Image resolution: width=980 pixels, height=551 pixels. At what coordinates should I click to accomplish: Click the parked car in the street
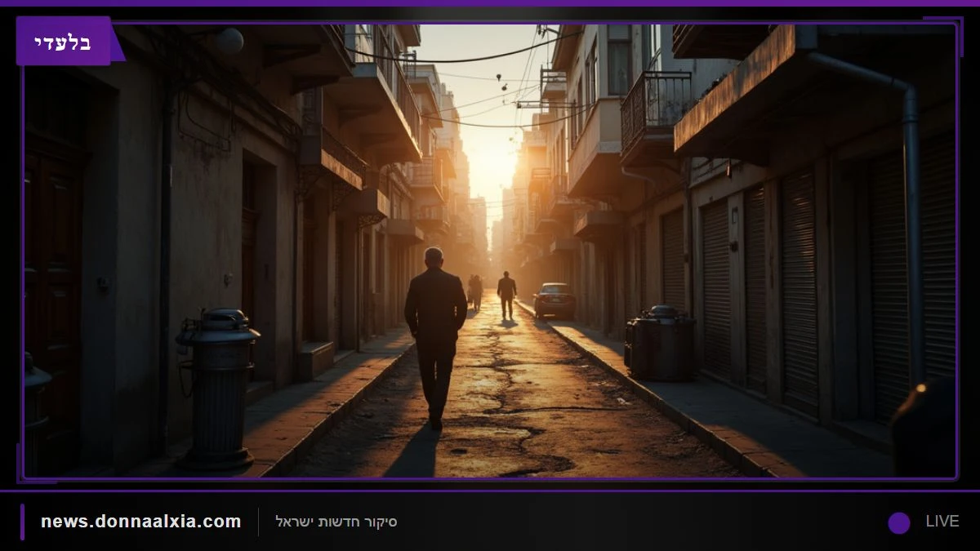[555, 300]
